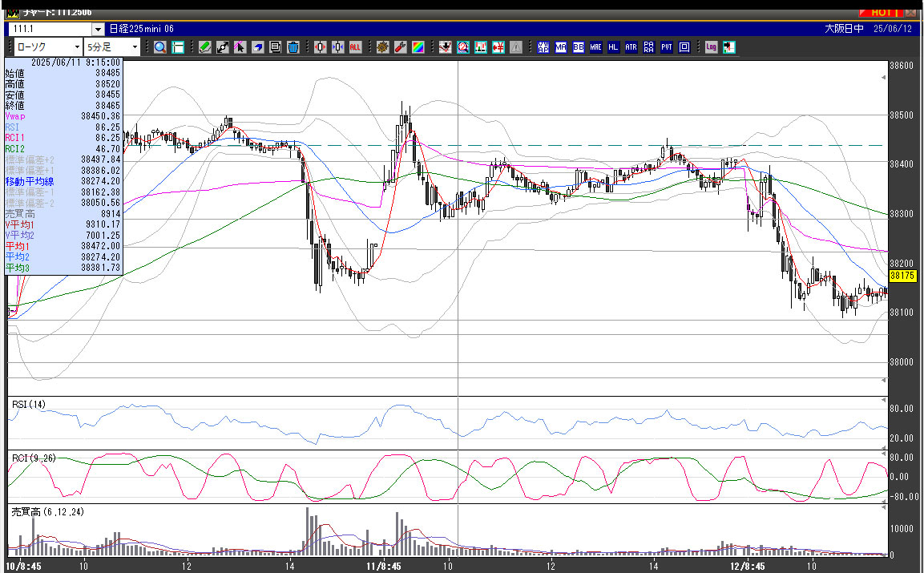Toggle the MA moving average indicator

pyautogui.click(x=560, y=47)
